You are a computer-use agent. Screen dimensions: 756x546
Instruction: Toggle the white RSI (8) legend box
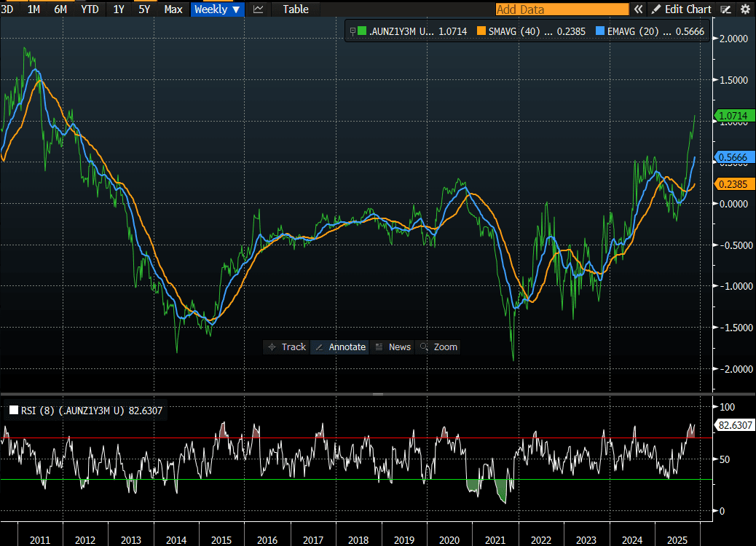click(x=13, y=411)
